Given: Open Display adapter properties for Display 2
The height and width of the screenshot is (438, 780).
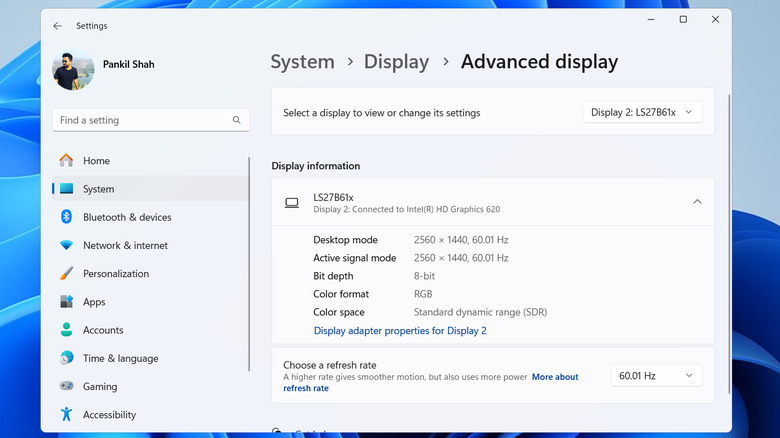Looking at the screenshot, I should [x=400, y=331].
